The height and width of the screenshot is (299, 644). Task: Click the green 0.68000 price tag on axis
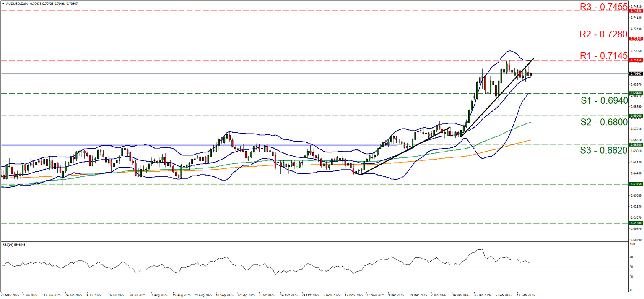636,115
